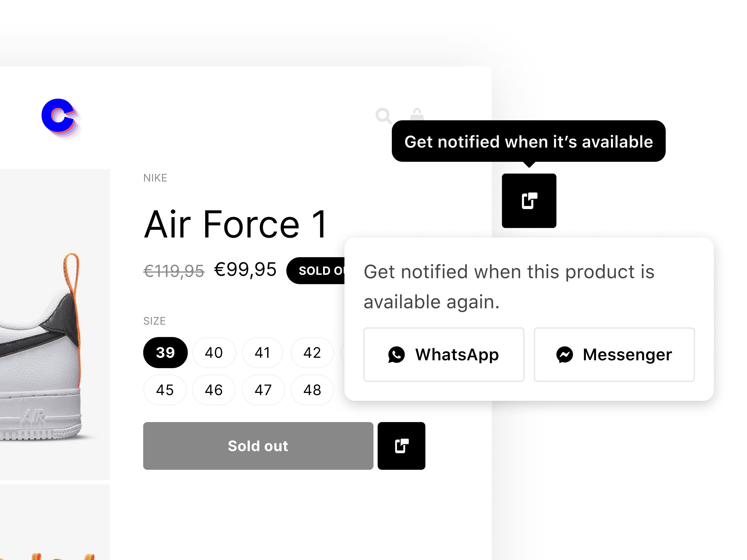Choose size 45

point(165,390)
